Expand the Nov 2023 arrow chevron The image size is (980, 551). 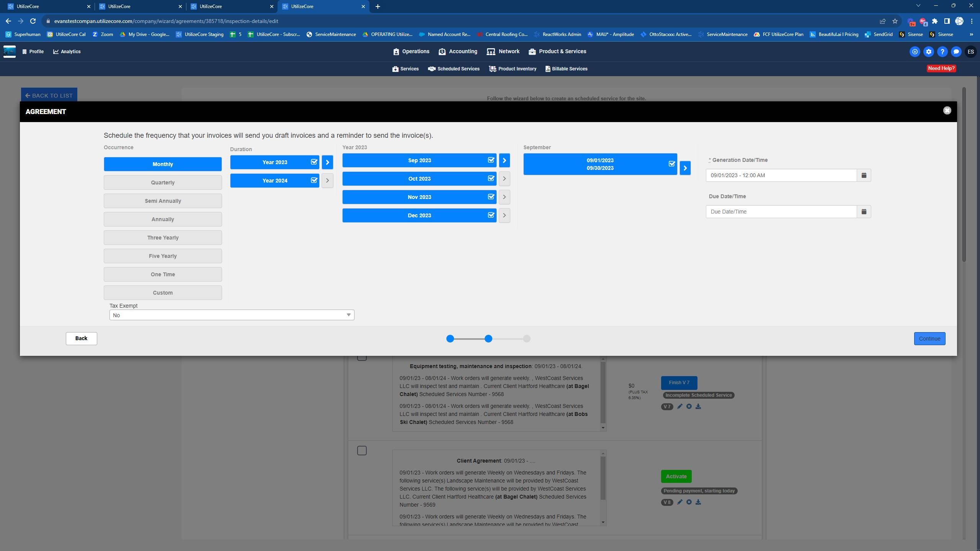504,197
